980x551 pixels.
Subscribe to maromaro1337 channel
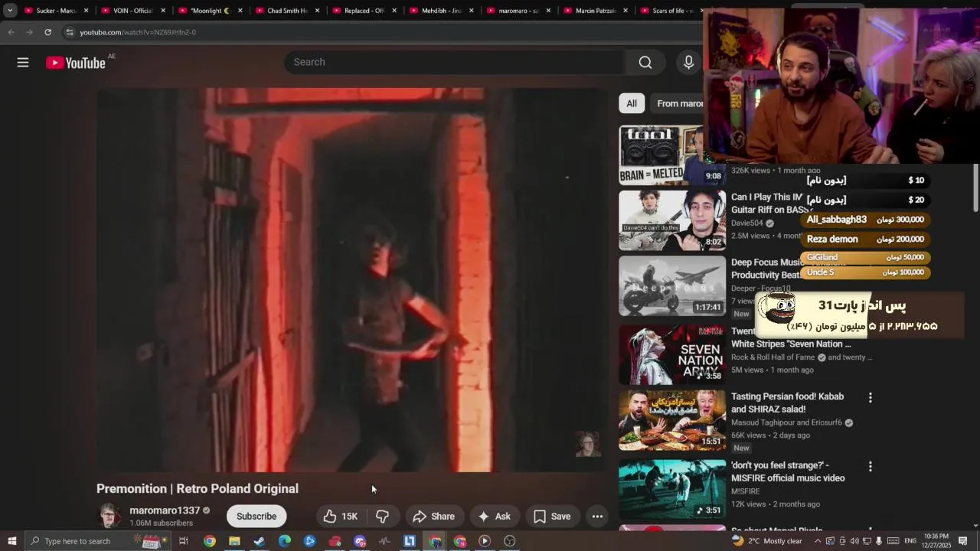[256, 517]
